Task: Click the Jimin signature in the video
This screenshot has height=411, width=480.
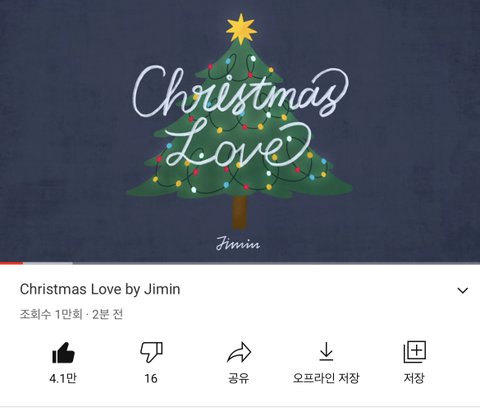Action: 238,243
